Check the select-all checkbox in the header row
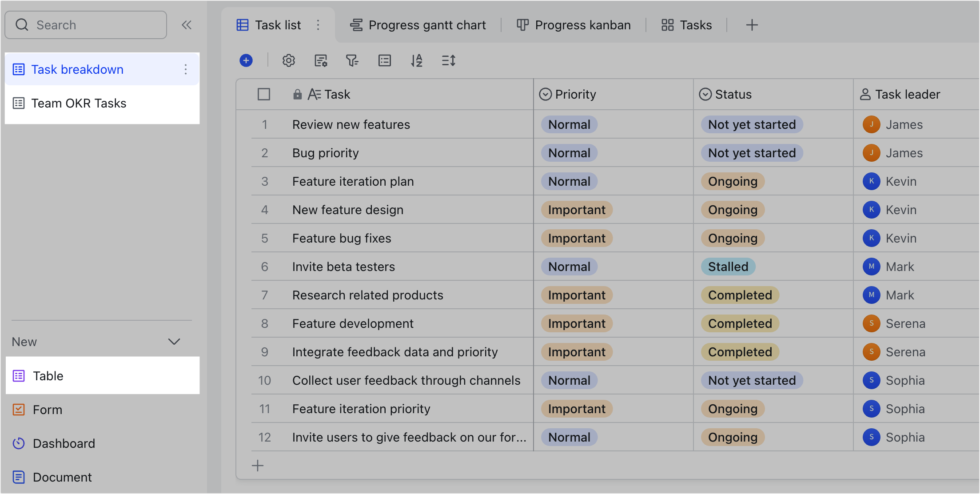 [263, 94]
